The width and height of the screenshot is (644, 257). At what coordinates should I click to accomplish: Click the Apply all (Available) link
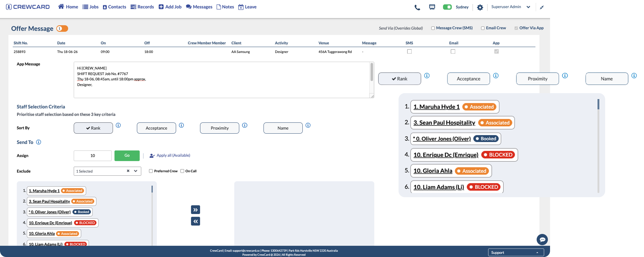(x=170, y=155)
